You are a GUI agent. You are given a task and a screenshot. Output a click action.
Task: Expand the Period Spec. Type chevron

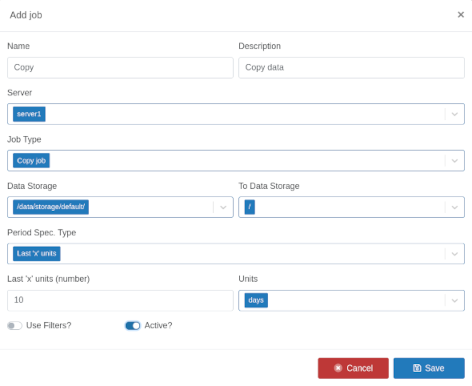point(454,254)
